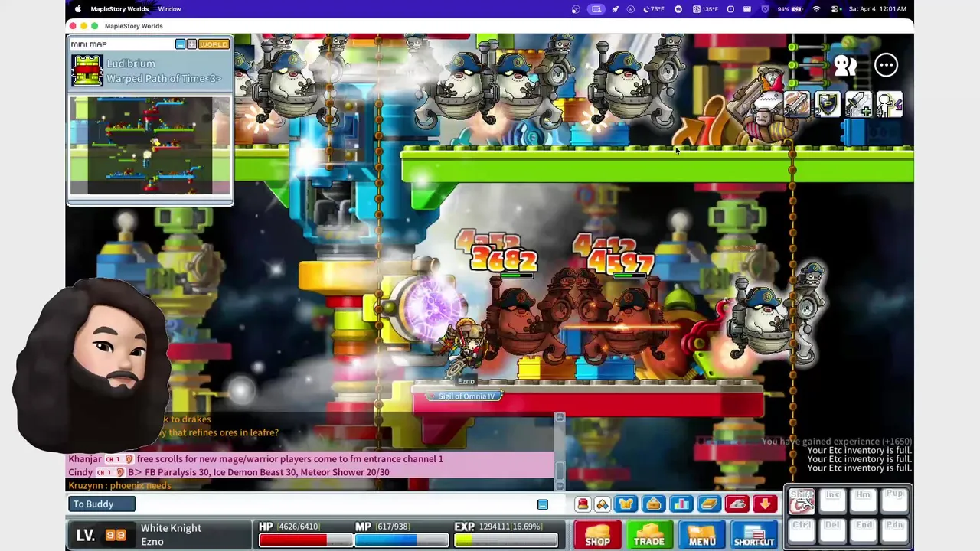The height and width of the screenshot is (551, 980).
Task: Select the empty End quick slot
Action: click(863, 530)
